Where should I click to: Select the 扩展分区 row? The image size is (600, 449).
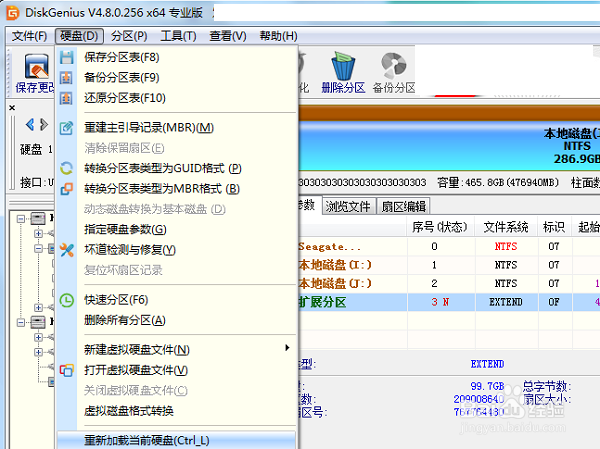pyautogui.click(x=449, y=302)
